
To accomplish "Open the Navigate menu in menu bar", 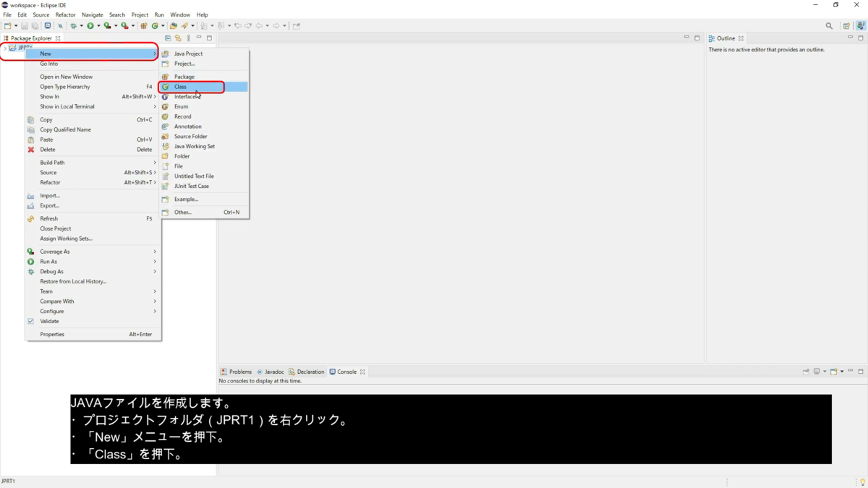I will coord(92,14).
